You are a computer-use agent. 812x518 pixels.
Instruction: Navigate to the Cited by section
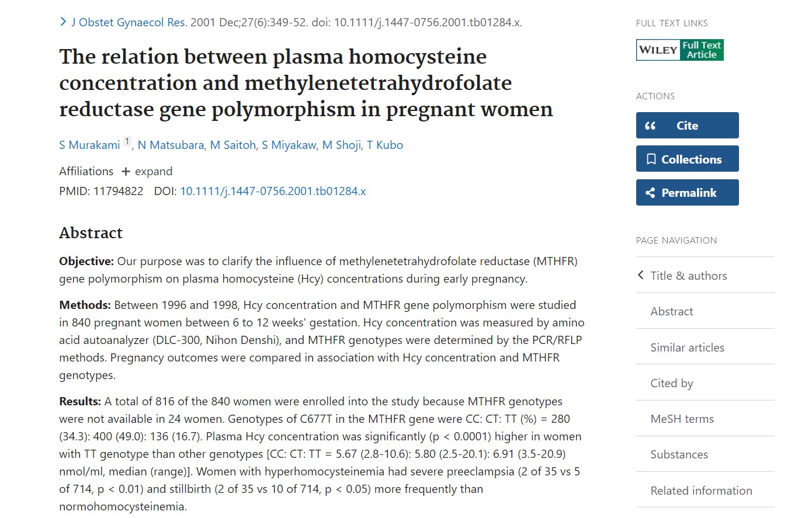(x=672, y=383)
